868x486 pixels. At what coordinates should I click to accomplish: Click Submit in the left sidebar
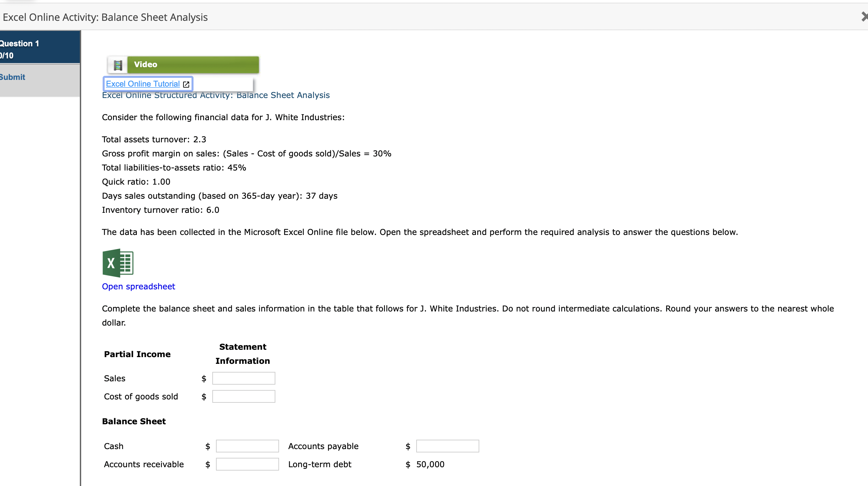pos(12,77)
